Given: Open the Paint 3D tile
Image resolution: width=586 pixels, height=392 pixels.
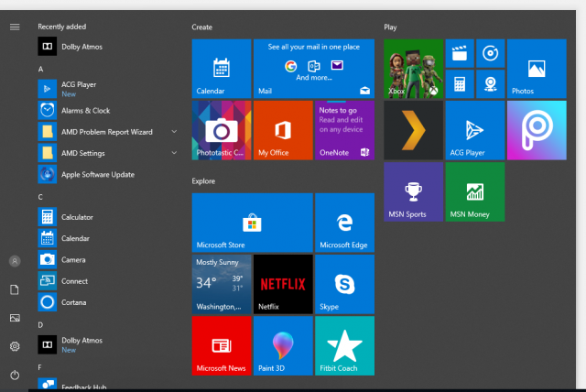Looking at the screenshot, I should (283, 345).
